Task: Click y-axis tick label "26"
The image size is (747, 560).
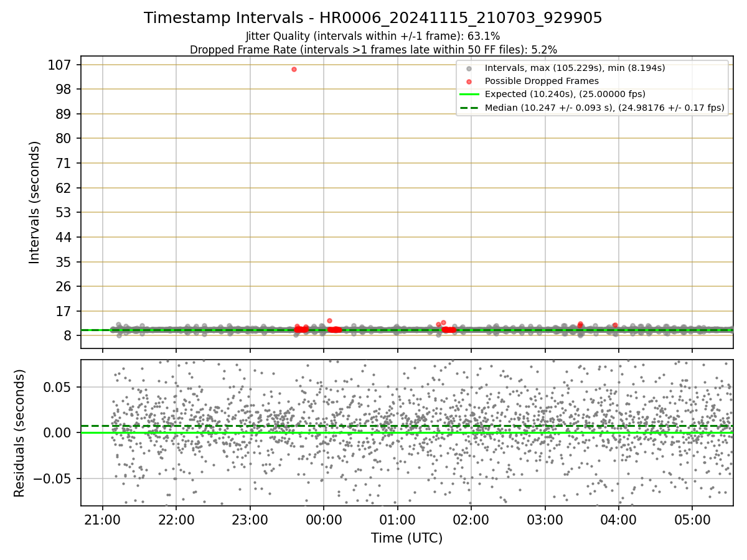Action: pyautogui.click(x=64, y=286)
